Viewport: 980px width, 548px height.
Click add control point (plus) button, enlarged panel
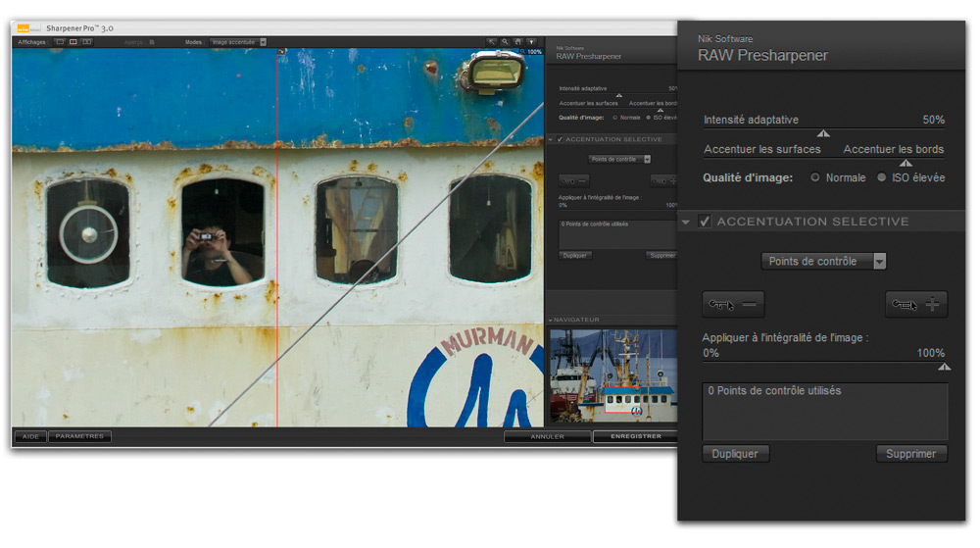(916, 304)
